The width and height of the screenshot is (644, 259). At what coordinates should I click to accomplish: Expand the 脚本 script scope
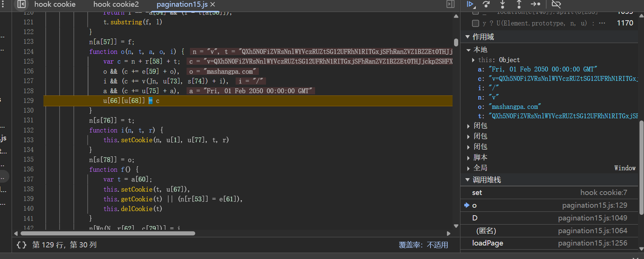click(x=468, y=158)
